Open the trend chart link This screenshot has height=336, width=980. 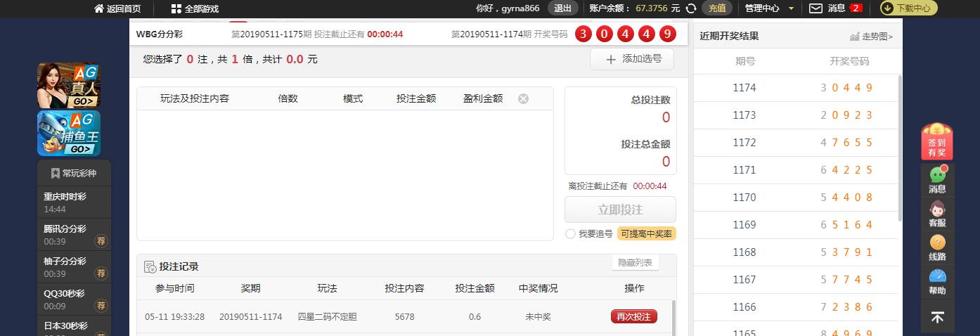(872, 37)
